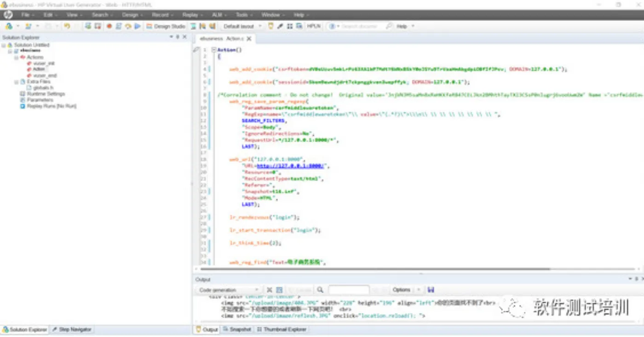Viewport: 644px width, 337px height.
Task: Open the Code generation dropdown in Output
Action: click(229, 290)
